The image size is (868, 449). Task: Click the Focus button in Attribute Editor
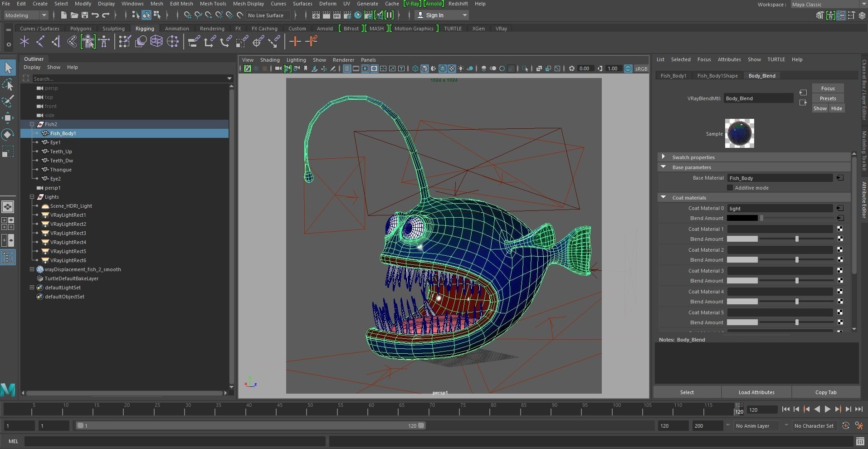[828, 88]
